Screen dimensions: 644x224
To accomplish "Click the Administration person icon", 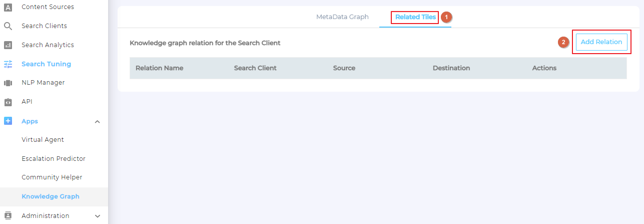I will tap(8, 216).
